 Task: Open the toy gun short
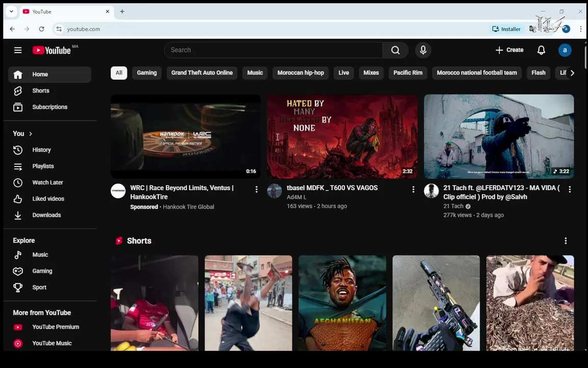click(x=436, y=303)
